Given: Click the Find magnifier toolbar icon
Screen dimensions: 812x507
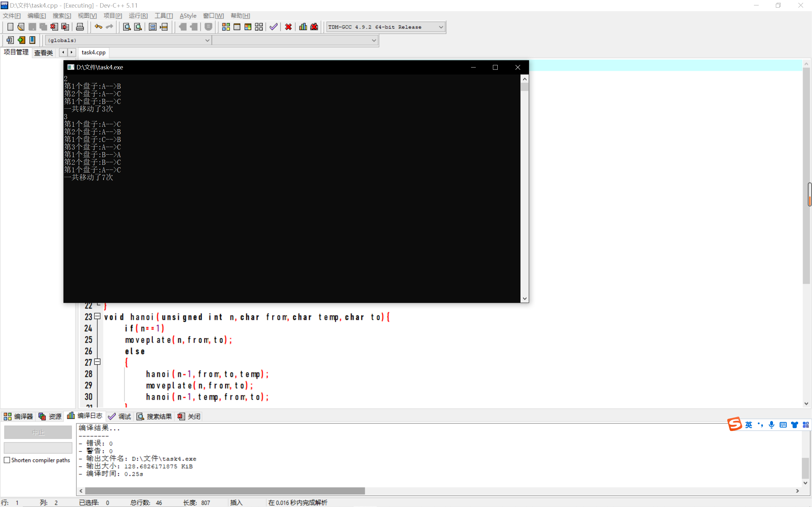Looking at the screenshot, I should click(x=127, y=27).
